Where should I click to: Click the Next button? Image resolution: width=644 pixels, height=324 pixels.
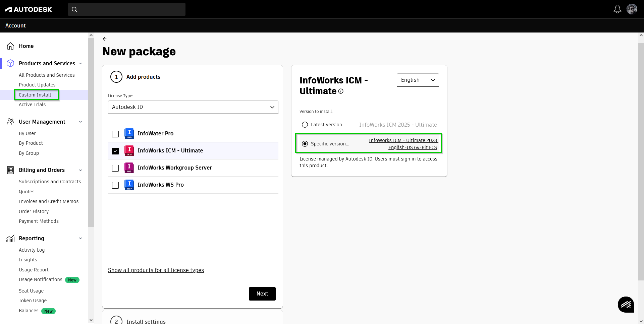[262, 294]
